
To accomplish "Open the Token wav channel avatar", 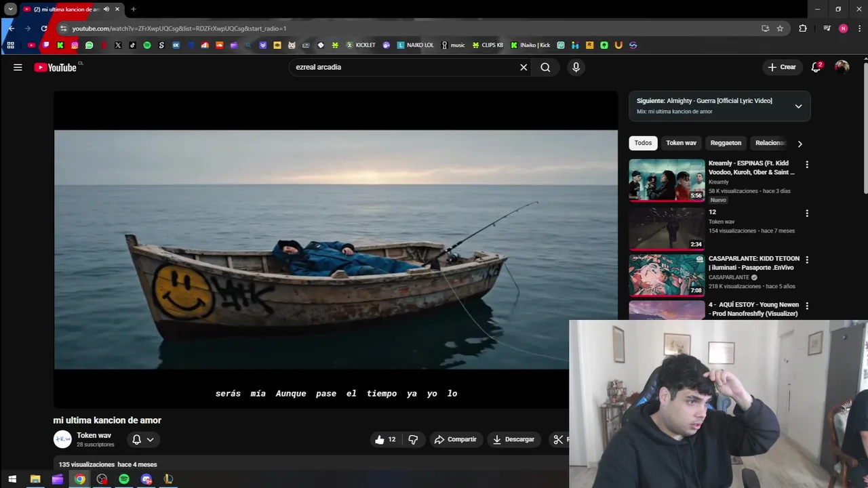I will tap(62, 439).
